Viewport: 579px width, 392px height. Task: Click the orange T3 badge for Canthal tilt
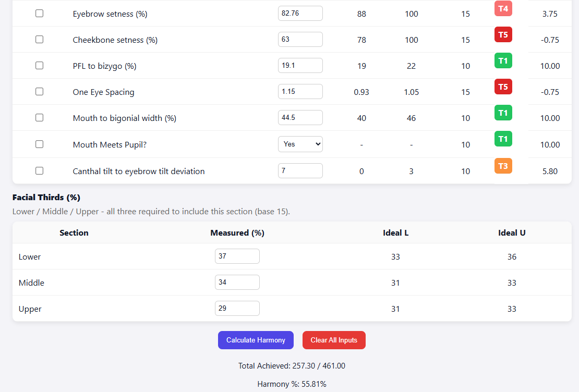tap(503, 166)
